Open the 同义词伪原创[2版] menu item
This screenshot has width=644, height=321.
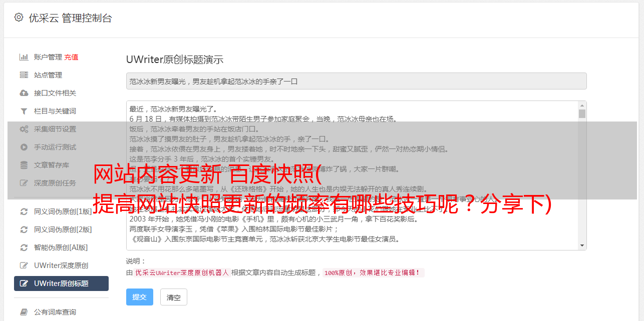61,229
